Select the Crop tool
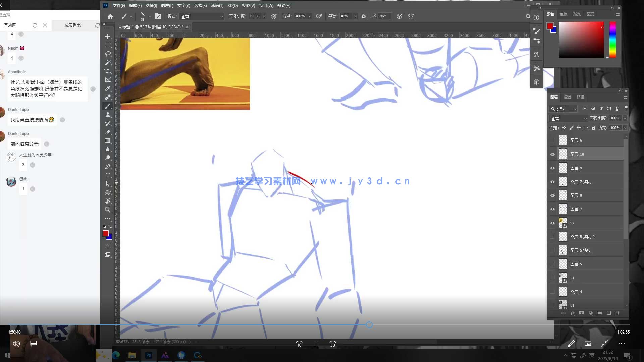The image size is (644, 362). pyautogui.click(x=108, y=71)
